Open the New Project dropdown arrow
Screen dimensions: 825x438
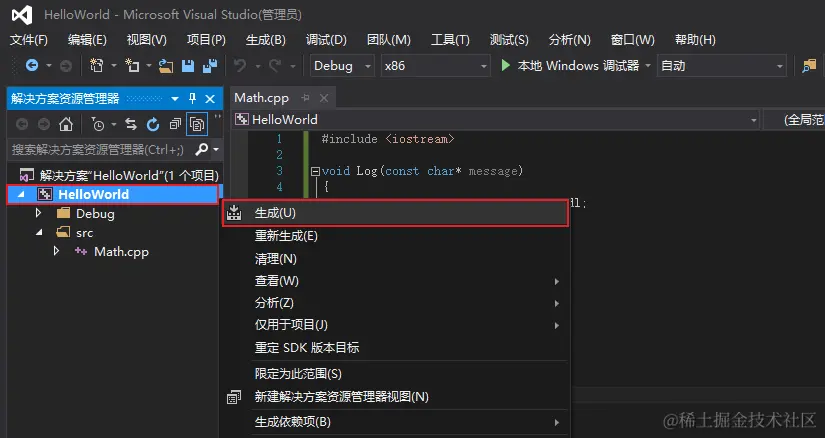113,66
